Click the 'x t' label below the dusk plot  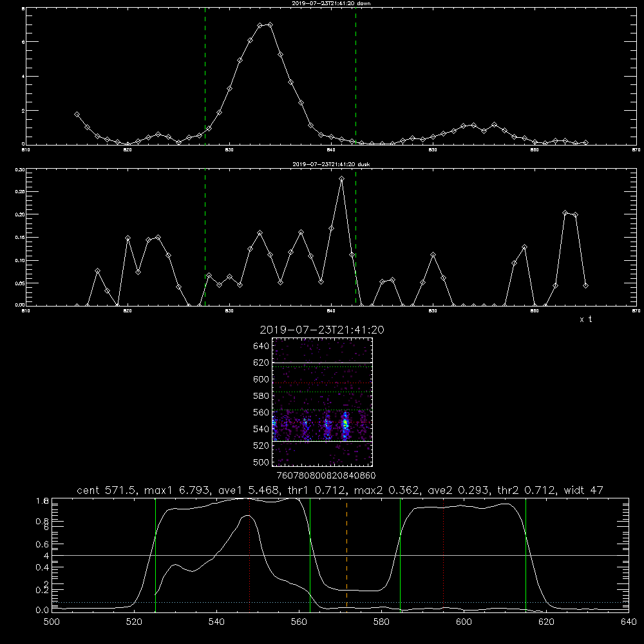point(585,319)
